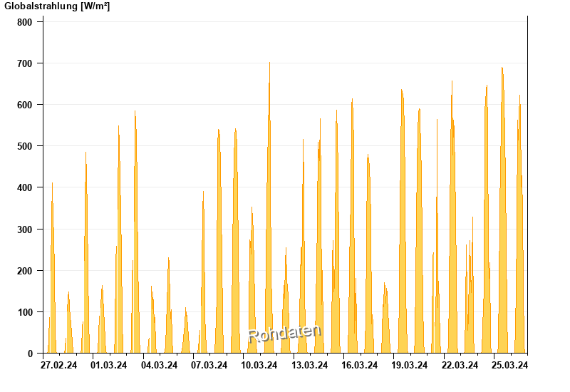Click the 700 y-axis value
570x392 pixels.
25,63
